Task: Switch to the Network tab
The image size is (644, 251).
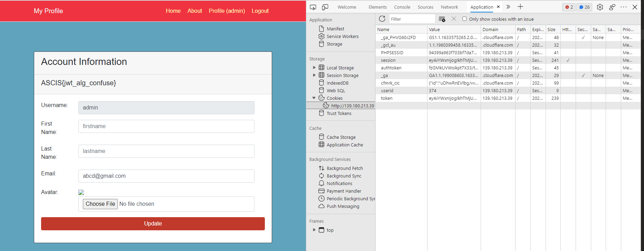Action: pos(449,7)
